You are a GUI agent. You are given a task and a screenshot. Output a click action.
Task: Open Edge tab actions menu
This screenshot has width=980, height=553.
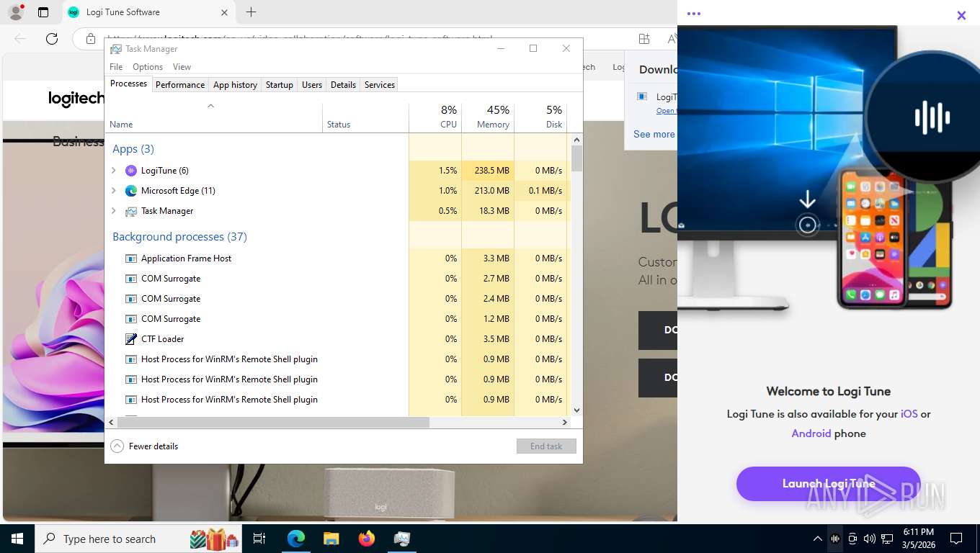[43, 12]
